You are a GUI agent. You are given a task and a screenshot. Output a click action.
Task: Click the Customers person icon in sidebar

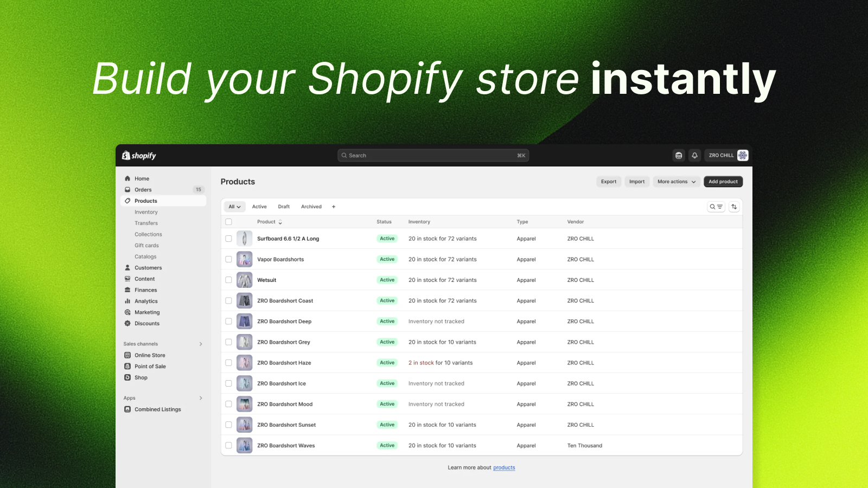click(127, 268)
